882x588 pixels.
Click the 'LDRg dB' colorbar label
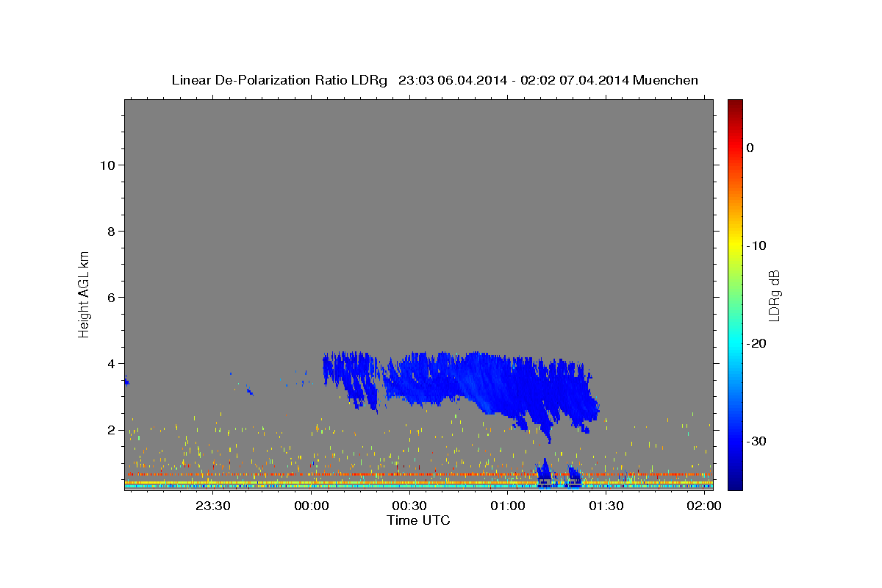pyautogui.click(x=773, y=295)
